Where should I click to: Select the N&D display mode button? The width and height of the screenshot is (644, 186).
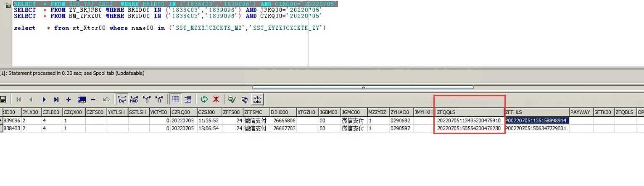pyautogui.click(x=134, y=100)
